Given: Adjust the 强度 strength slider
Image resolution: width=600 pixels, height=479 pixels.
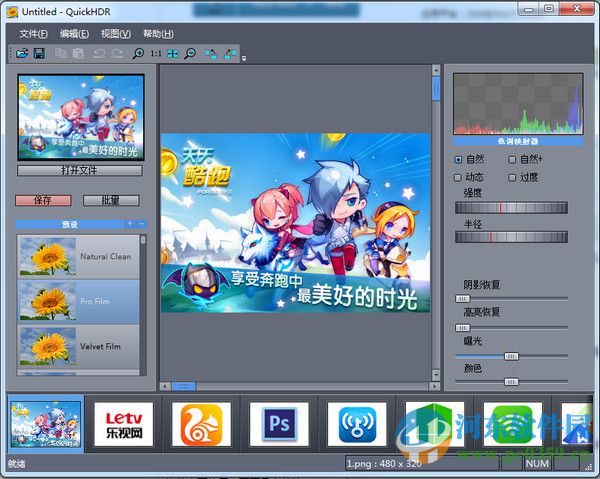Looking at the screenshot, I should pos(511,208).
